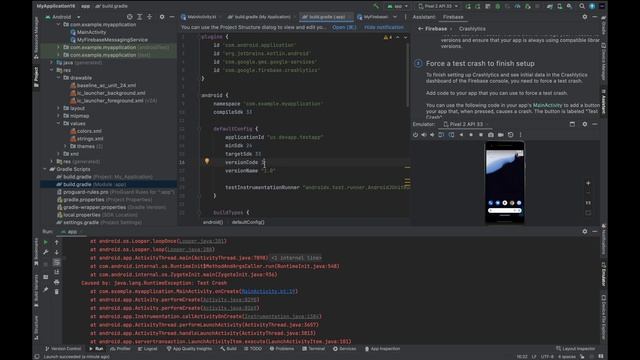
Task: Select the Firebase assistant tab
Action: [x=453, y=17]
